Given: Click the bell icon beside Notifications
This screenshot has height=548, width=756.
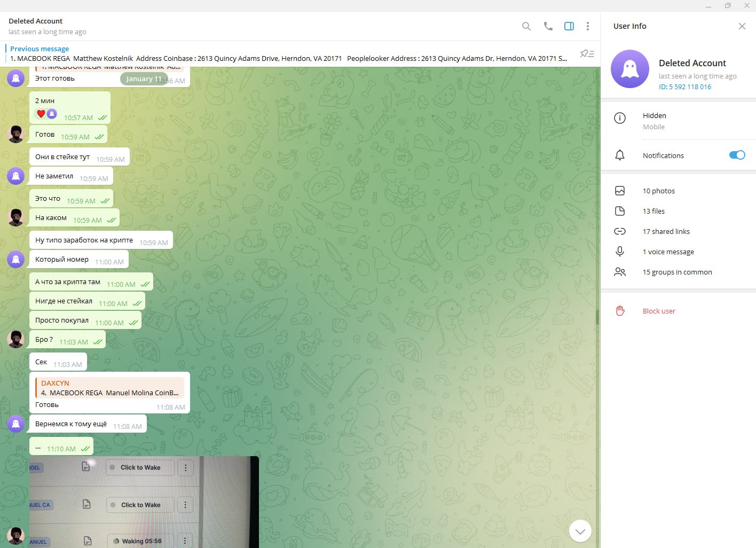Looking at the screenshot, I should 620,155.
